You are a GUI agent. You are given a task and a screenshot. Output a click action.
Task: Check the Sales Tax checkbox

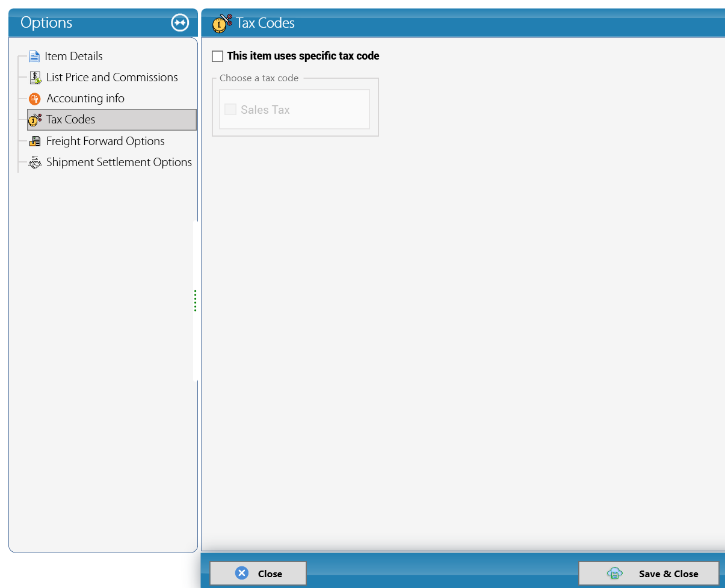230,110
